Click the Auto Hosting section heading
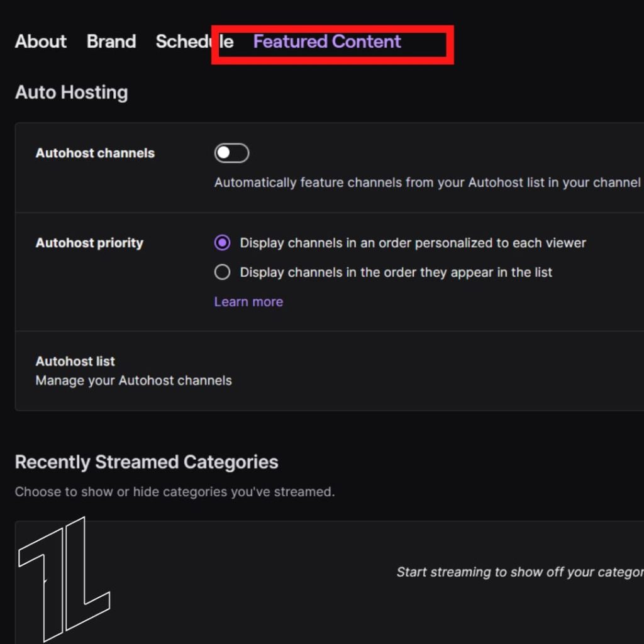The height and width of the screenshot is (644, 644). tap(71, 92)
